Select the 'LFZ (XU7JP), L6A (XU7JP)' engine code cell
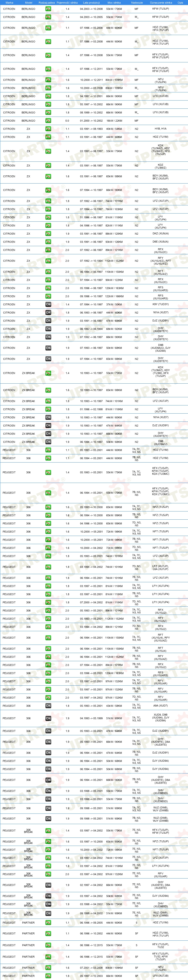This screenshot has height=980, width=188. point(161,567)
